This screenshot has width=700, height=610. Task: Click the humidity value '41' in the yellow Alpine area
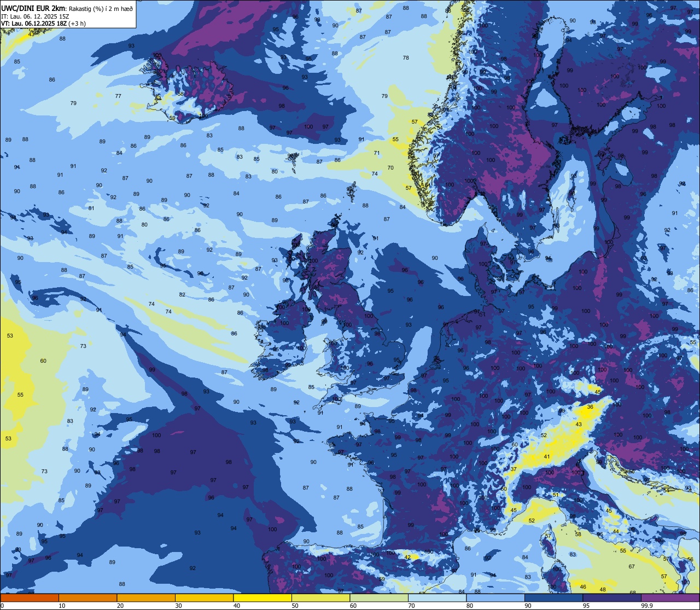pos(546,456)
